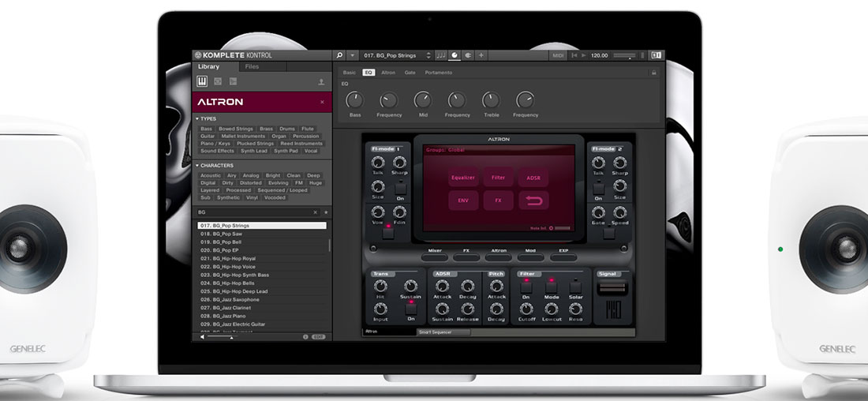Click the return arrow on Altron display
The height and width of the screenshot is (401, 868).
pos(533,200)
